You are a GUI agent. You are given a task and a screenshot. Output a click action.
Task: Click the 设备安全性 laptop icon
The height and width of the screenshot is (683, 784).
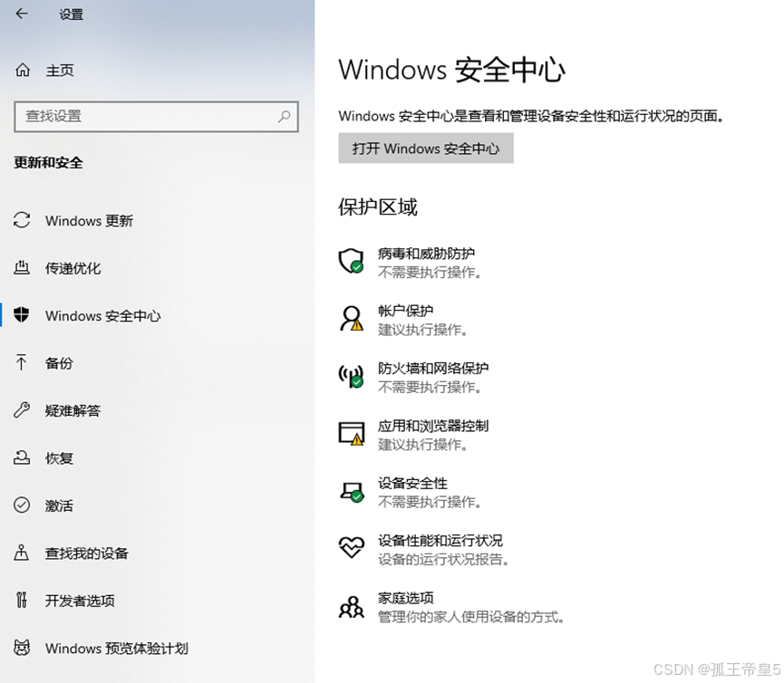coord(352,491)
